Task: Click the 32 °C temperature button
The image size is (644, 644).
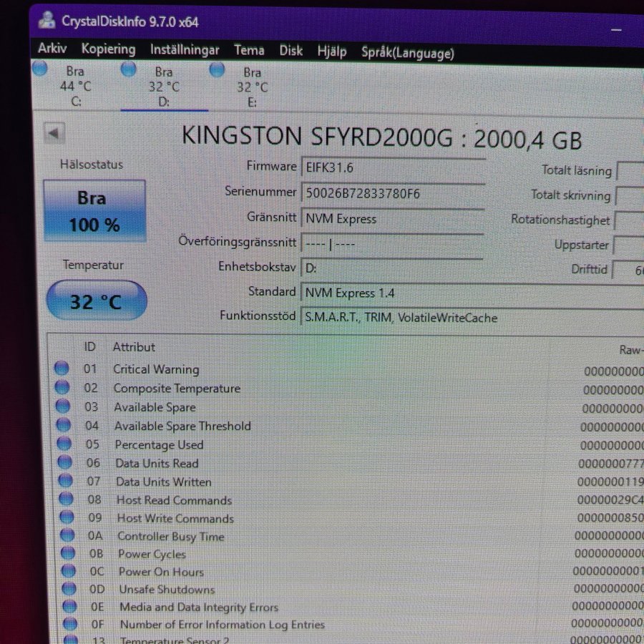Action: (97, 301)
